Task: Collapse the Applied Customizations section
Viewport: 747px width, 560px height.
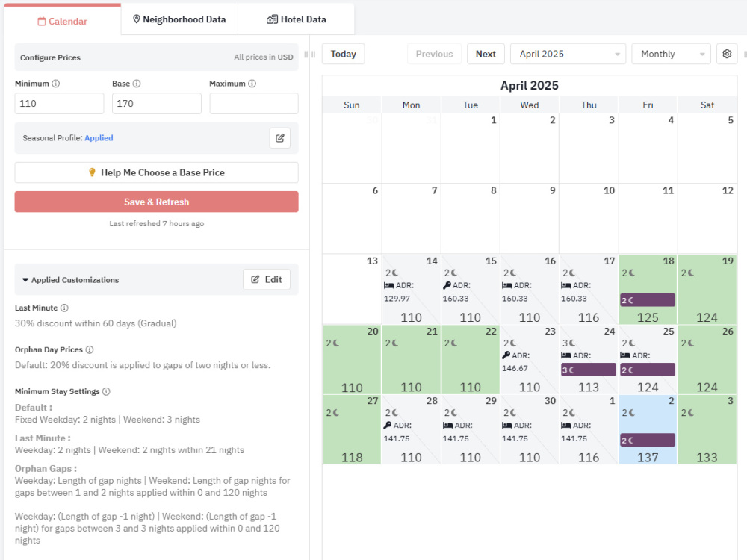Action: 25,280
